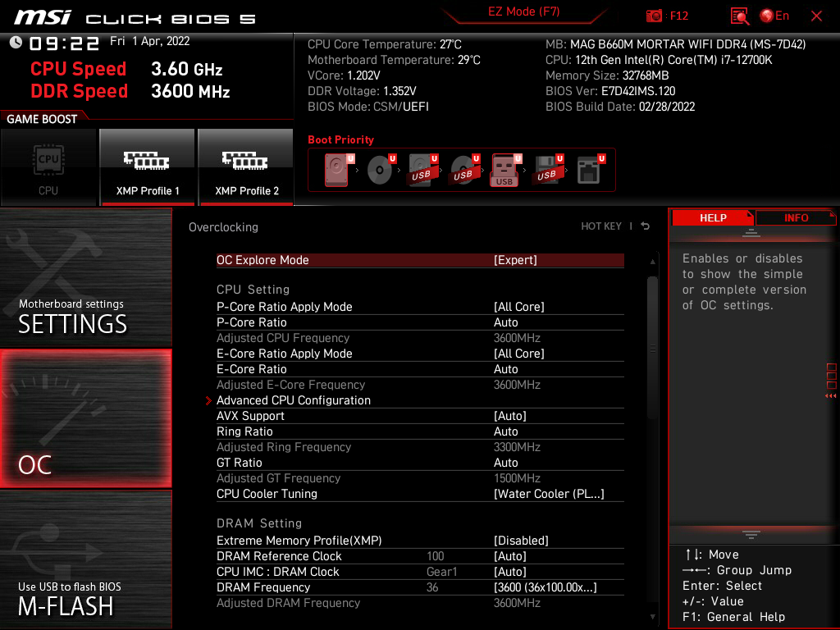Open the Motherboard SETTINGS section
The image size is (840, 630).
point(85,277)
